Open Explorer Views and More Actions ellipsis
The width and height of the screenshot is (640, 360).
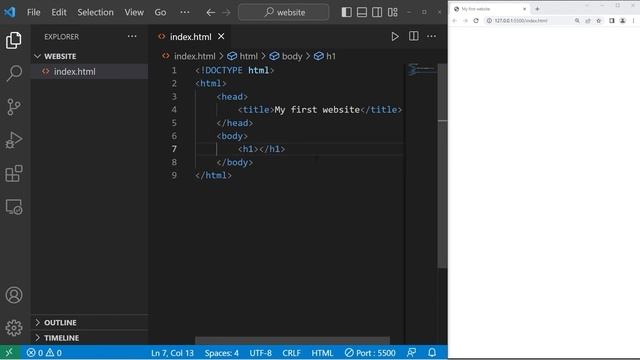click(132, 36)
